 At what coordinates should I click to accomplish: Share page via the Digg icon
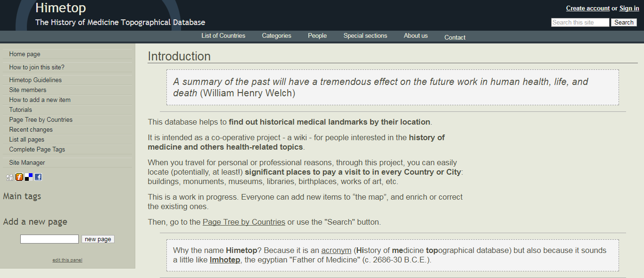click(10, 177)
